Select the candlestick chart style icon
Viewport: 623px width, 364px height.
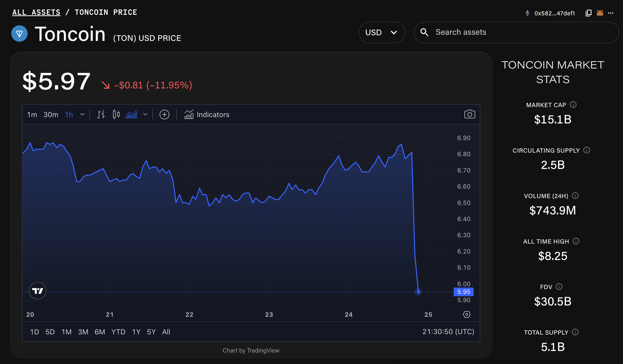coord(116,114)
